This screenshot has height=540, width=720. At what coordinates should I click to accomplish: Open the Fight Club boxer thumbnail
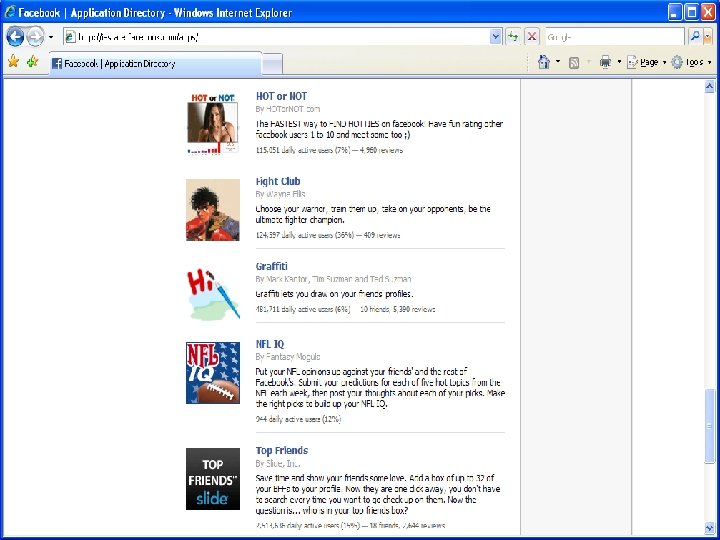[x=213, y=210]
